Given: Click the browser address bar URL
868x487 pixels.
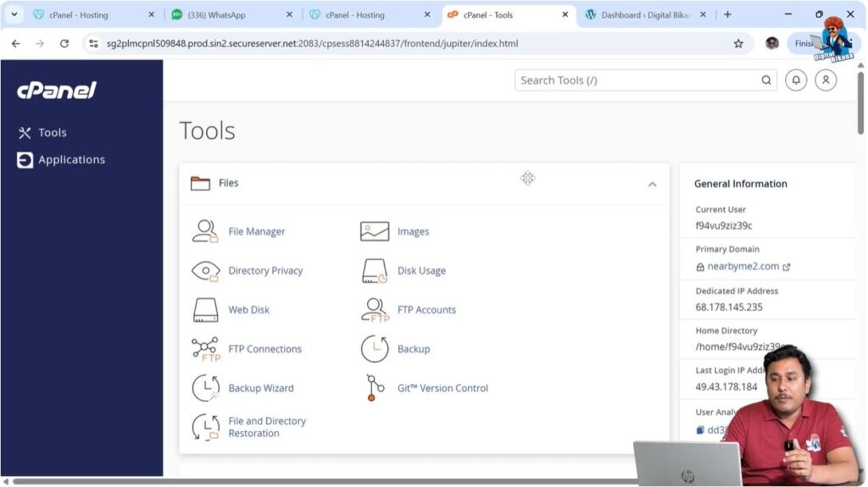Looking at the screenshot, I should click(312, 44).
